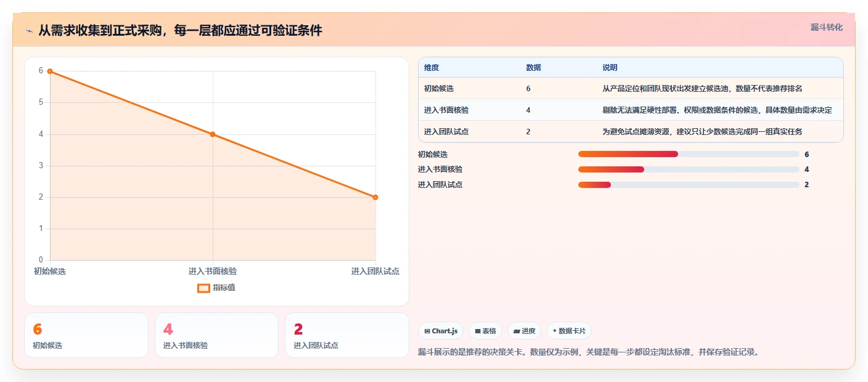
Task: Click the footnote text starting 漏斗展示的是推荐
Action: (589, 352)
